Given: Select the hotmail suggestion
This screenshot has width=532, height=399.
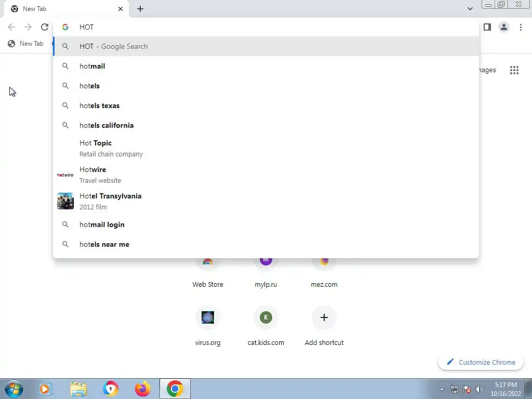Looking at the screenshot, I should (x=267, y=66).
